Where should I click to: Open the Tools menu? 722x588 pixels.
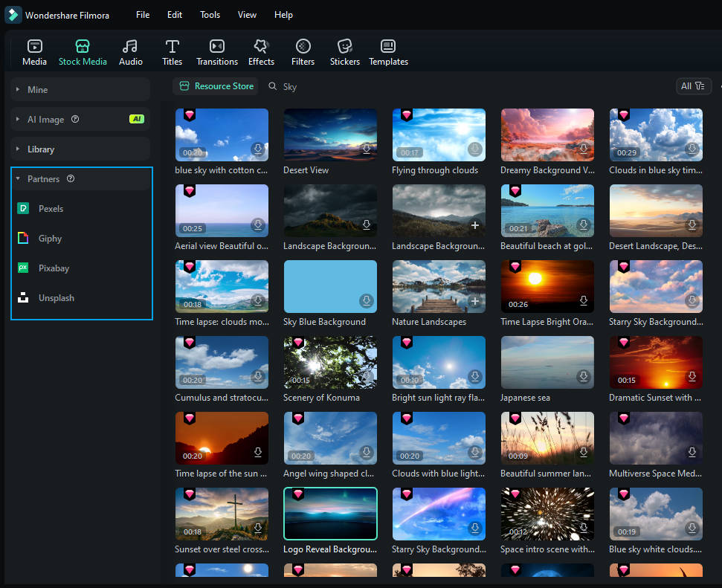[x=210, y=15]
